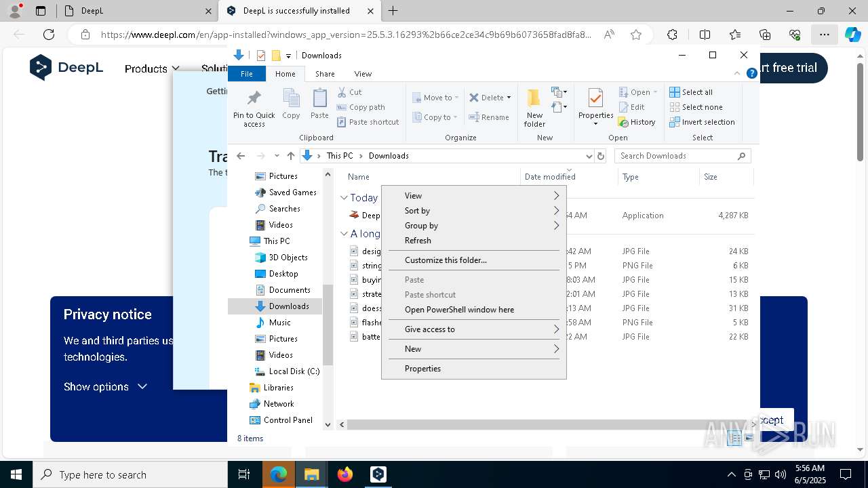Viewport: 868px width, 488px height.
Task: Click the Paste ribbon icon
Action: [x=319, y=104]
